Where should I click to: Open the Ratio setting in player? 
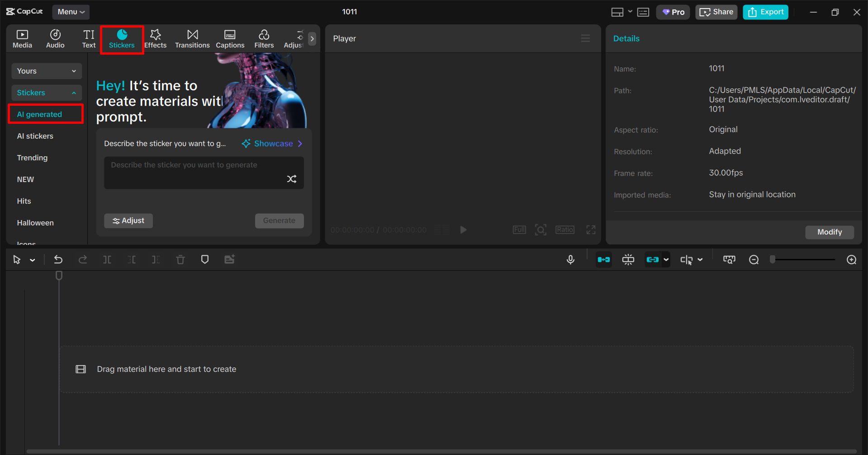(565, 230)
